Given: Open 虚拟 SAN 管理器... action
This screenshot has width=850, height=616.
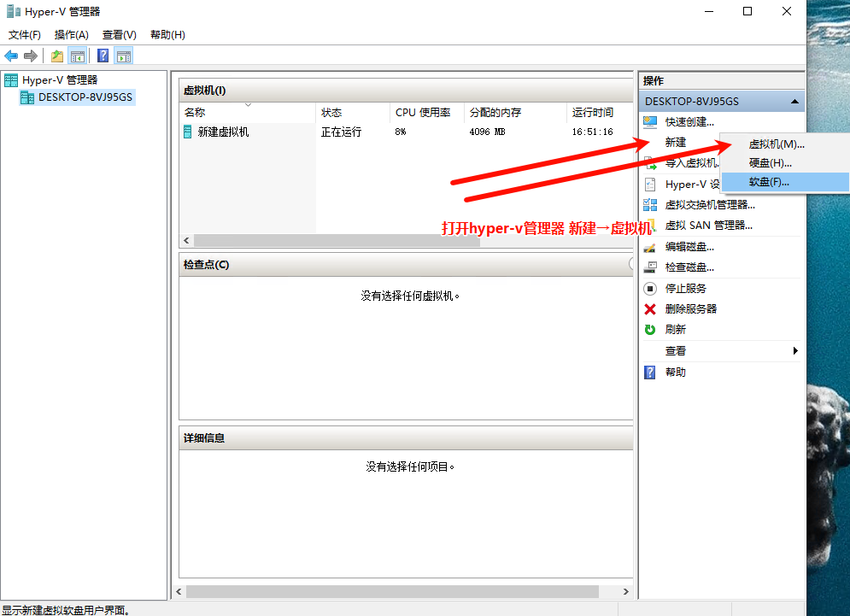Looking at the screenshot, I should pyautogui.click(x=708, y=226).
